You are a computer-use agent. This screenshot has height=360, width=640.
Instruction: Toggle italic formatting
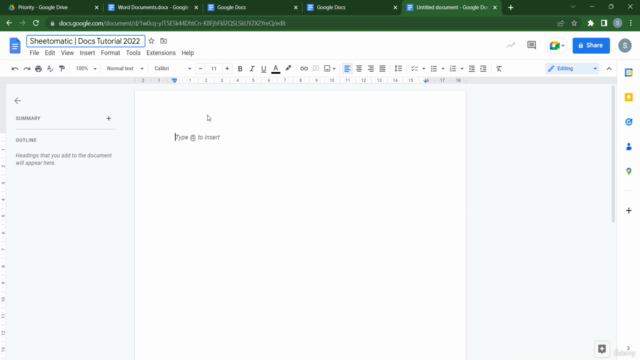tap(252, 69)
